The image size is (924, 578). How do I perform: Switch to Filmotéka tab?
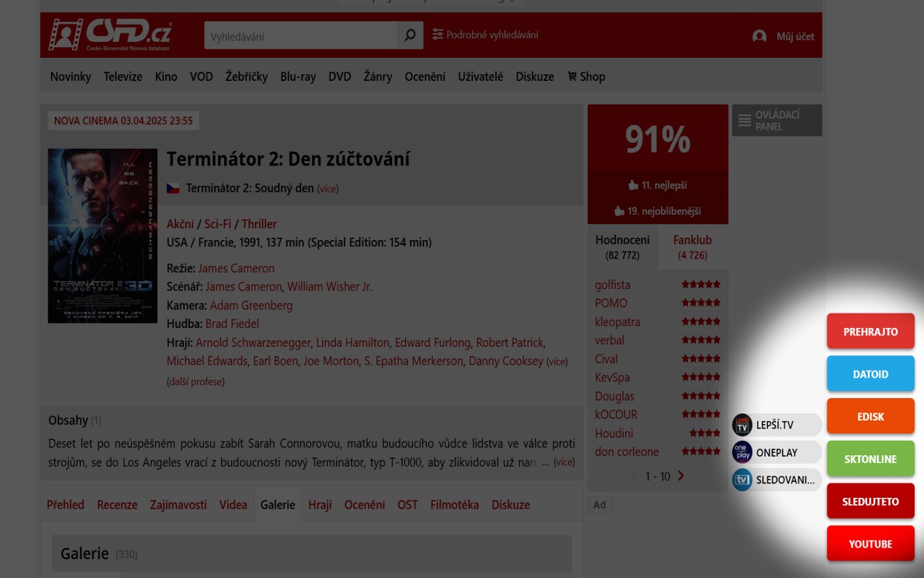point(455,504)
